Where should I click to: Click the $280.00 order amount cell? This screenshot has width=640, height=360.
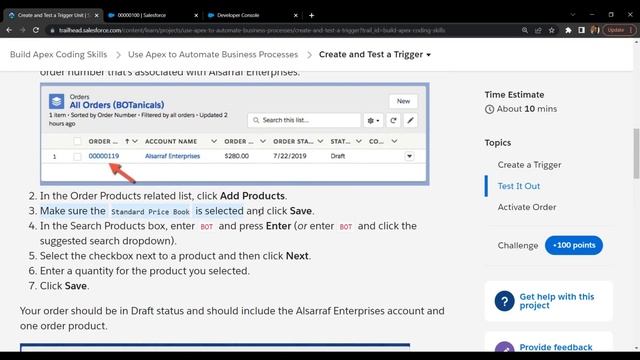pos(236,156)
